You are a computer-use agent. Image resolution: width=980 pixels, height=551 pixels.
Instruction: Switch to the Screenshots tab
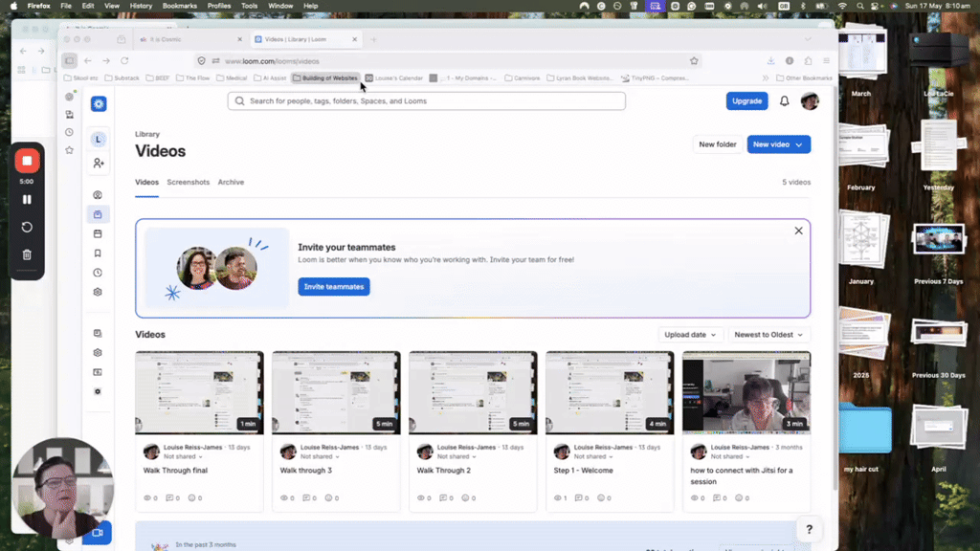point(189,183)
